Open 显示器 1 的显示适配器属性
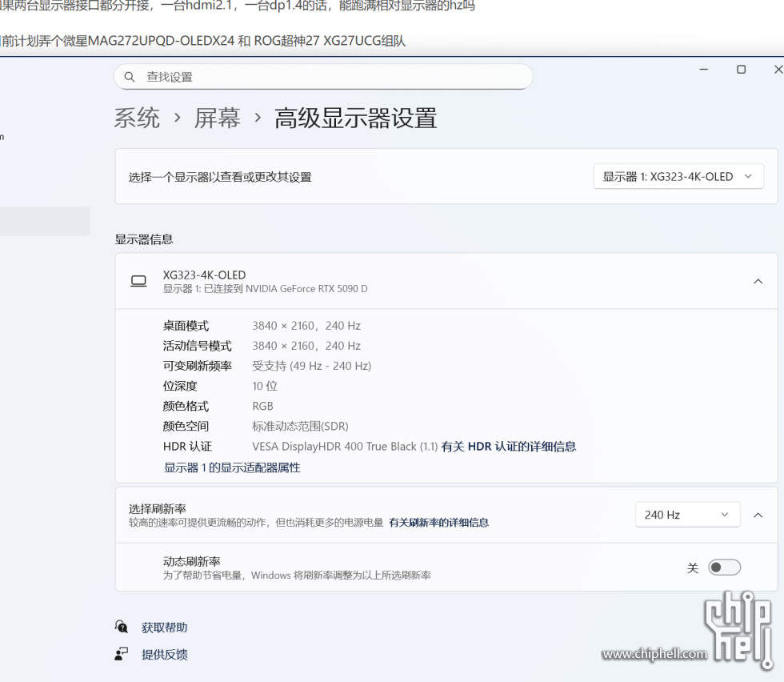 pyautogui.click(x=232, y=467)
